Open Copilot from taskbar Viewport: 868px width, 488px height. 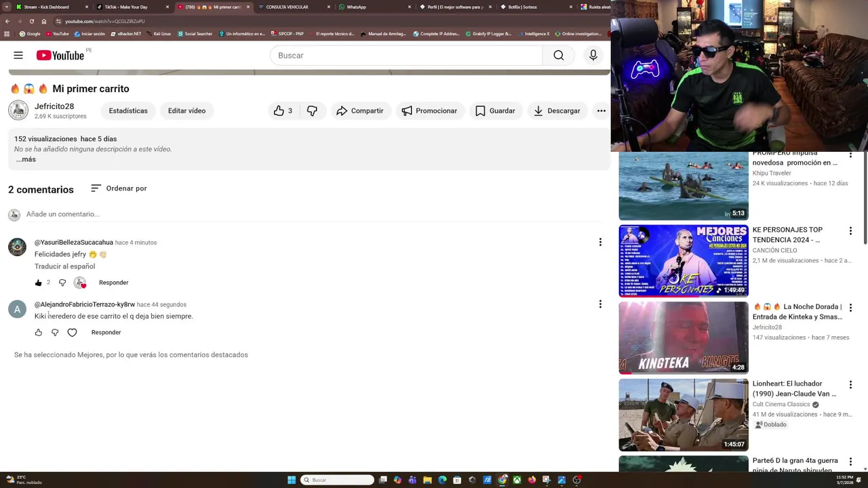(397, 480)
